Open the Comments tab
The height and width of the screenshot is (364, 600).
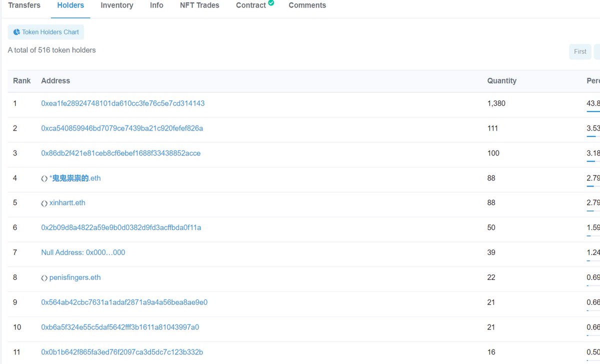click(307, 5)
